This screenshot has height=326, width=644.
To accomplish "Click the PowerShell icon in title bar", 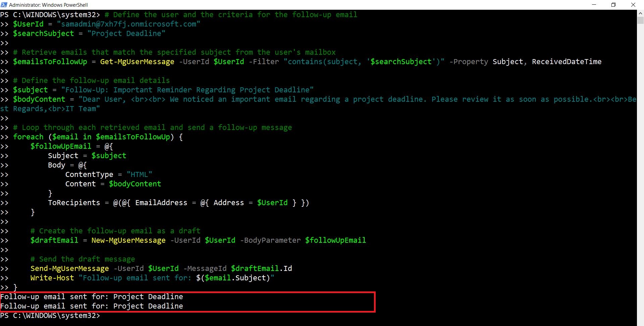I will pos(4,5).
